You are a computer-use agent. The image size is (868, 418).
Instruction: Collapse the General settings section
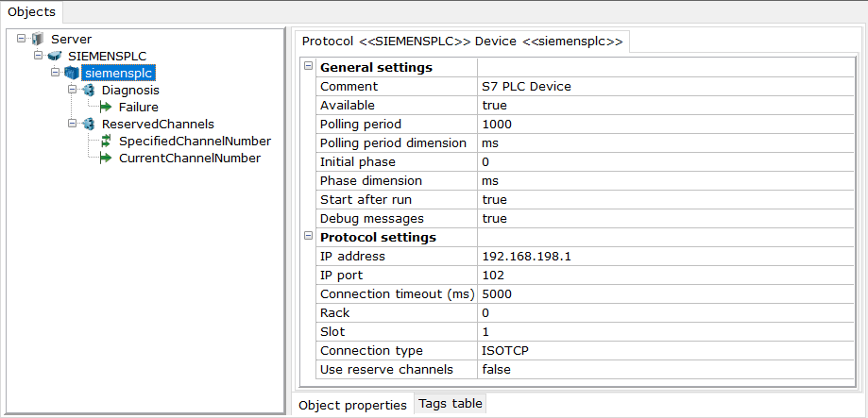pyautogui.click(x=308, y=66)
